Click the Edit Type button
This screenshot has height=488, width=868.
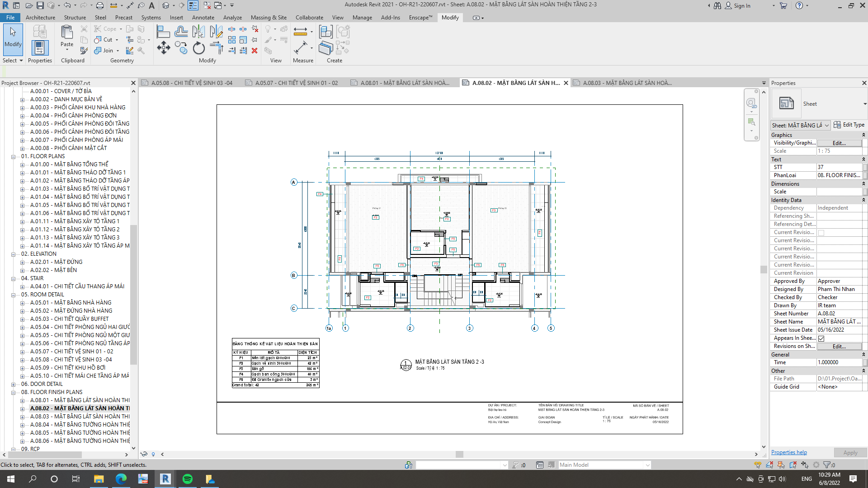coord(849,125)
